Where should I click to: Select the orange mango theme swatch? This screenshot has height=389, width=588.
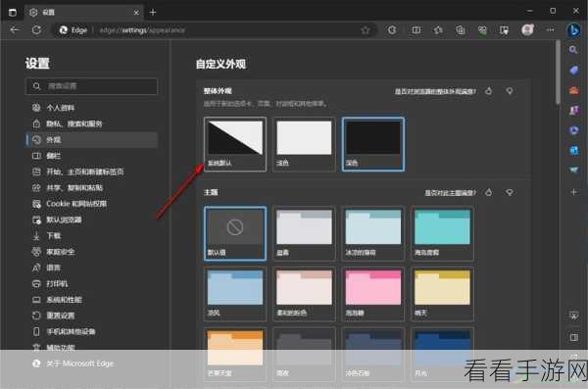pyautogui.click(x=235, y=354)
